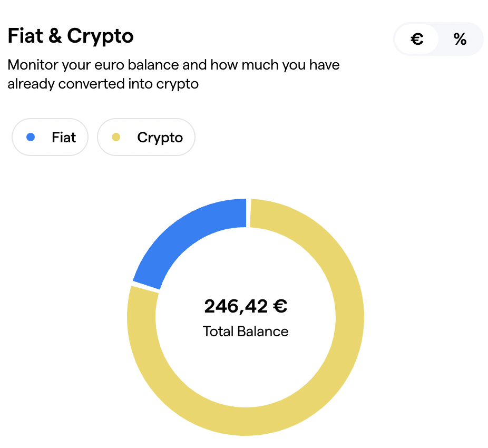
Task: Click the Total Balance label
Action: [246, 331]
